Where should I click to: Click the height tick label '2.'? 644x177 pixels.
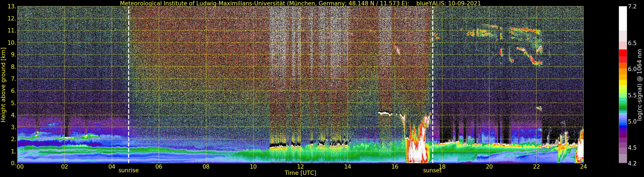[14, 139]
